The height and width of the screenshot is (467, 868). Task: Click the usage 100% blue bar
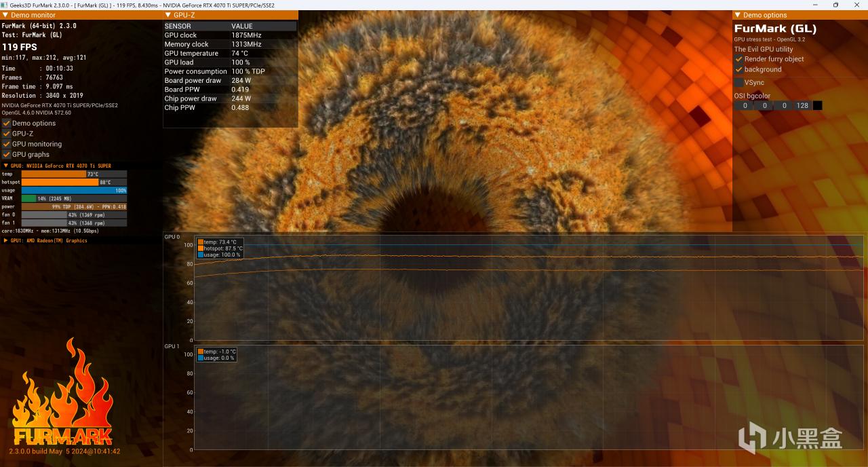click(74, 191)
